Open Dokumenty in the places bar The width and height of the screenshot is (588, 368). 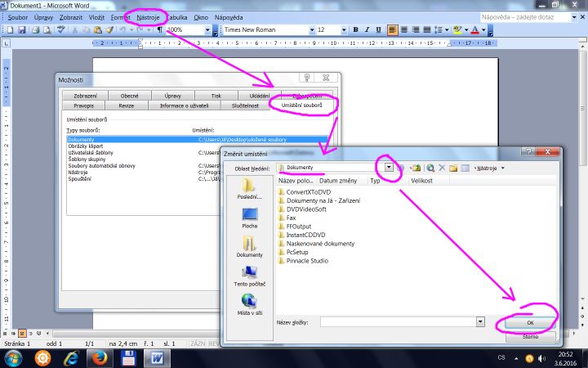click(x=249, y=247)
